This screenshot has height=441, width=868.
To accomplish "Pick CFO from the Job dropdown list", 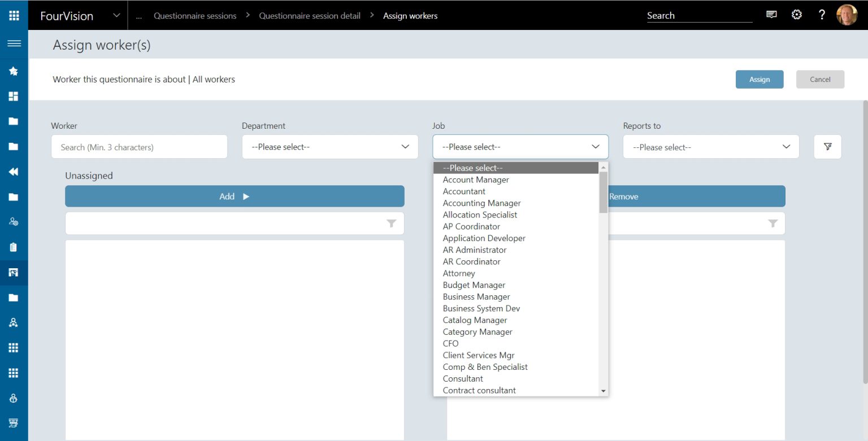I will point(450,343).
